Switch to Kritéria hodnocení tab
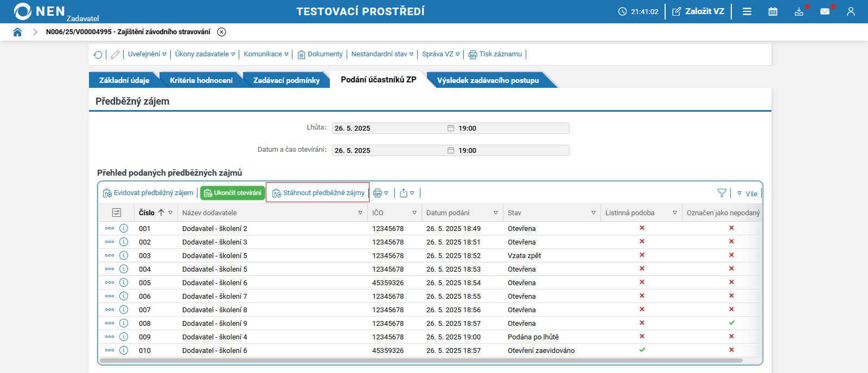The height and width of the screenshot is (373, 868). pyautogui.click(x=201, y=80)
